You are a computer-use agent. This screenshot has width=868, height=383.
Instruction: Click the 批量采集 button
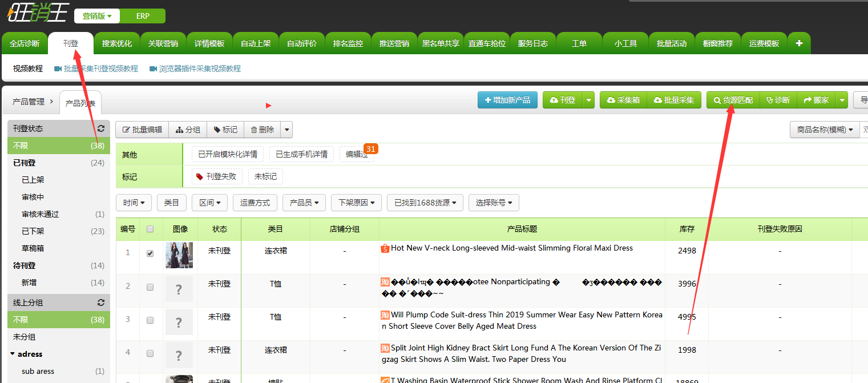(x=673, y=100)
